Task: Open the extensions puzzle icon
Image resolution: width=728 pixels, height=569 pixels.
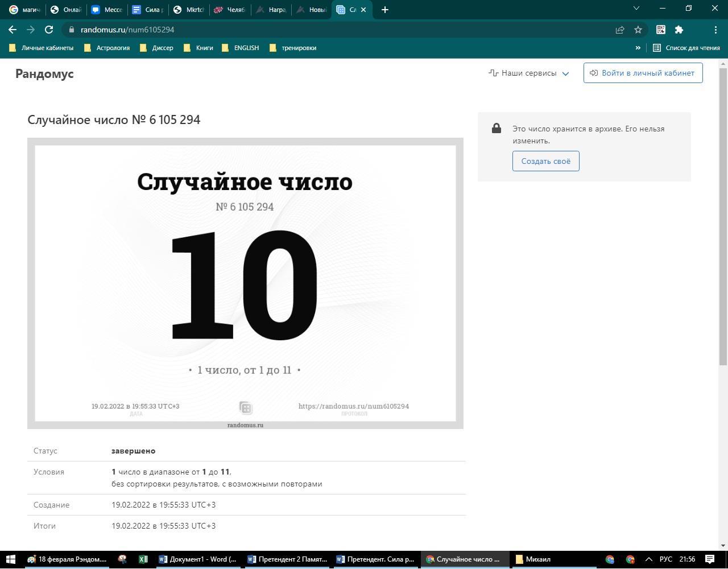Action: (679, 30)
